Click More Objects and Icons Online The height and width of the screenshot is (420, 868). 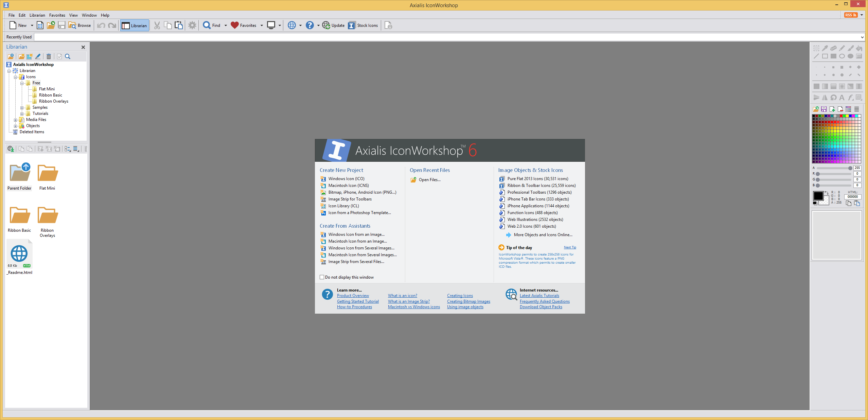pos(543,235)
